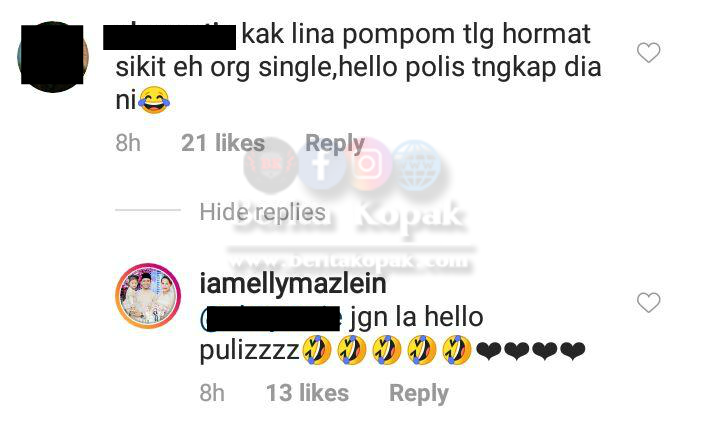Click the Facebook icon in watermark
The image size is (704, 422).
(x=321, y=166)
